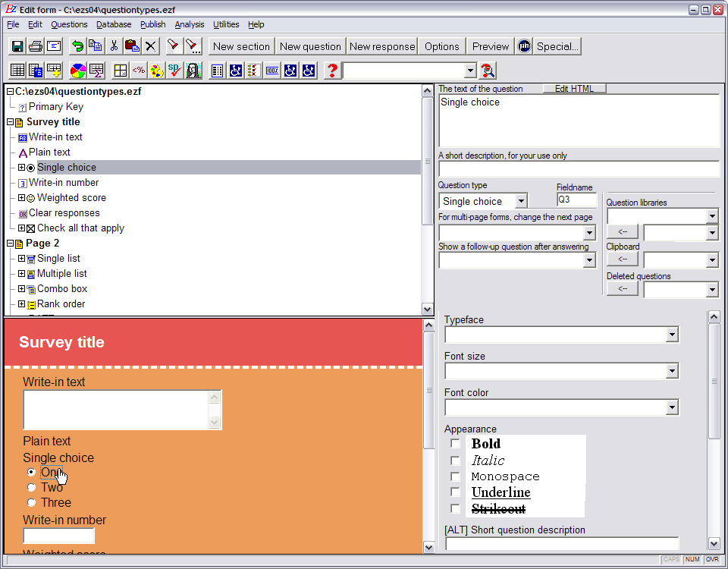Open the Font size dropdown
The height and width of the screenshot is (569, 728).
(671, 371)
